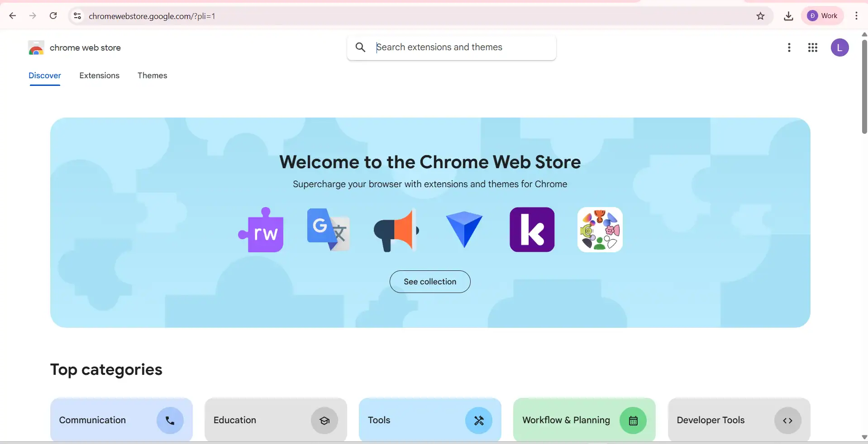The image size is (868, 444).
Task: Open the Education category card
Action: [x=276, y=420]
